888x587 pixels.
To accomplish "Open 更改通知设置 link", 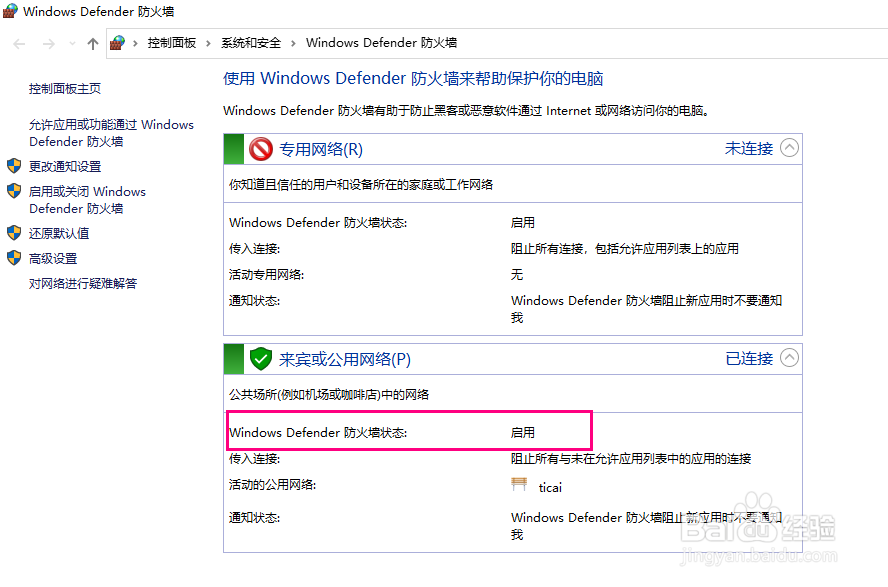I will click(x=65, y=166).
